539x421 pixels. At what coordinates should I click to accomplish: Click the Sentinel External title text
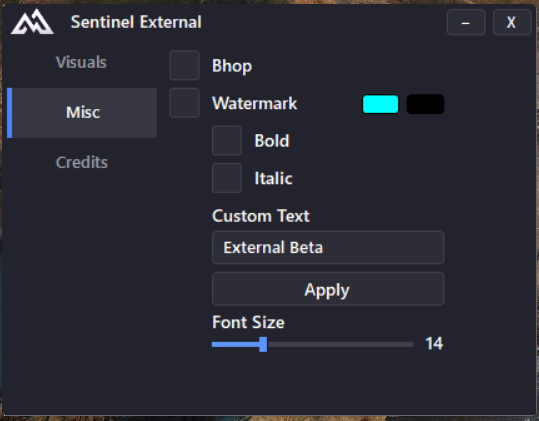(136, 22)
